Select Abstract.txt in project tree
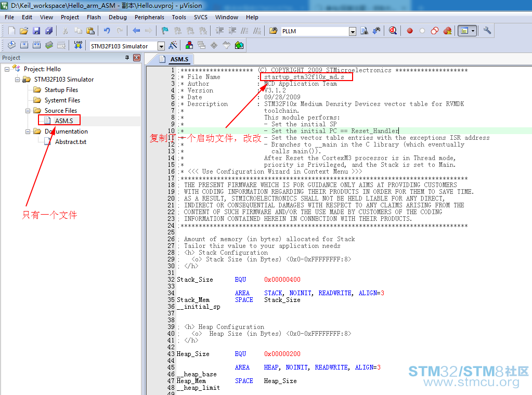Image resolution: width=532 pixels, height=395 pixels. [71, 142]
